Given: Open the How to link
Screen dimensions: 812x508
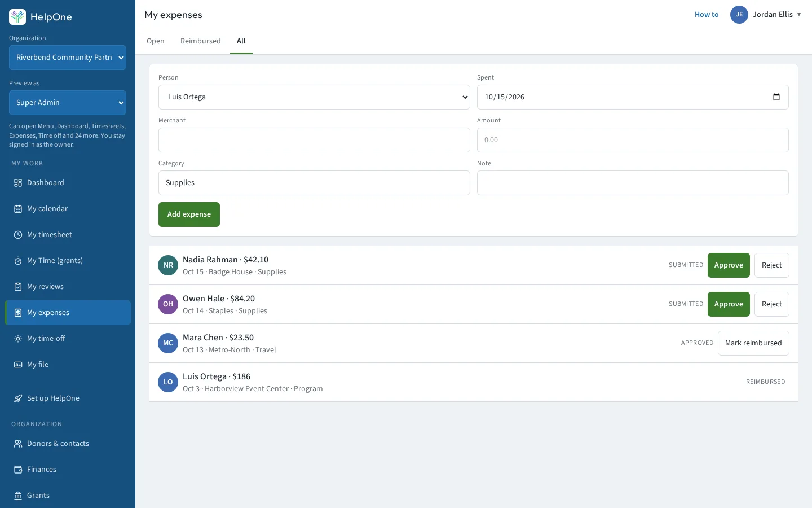Looking at the screenshot, I should click(x=707, y=15).
